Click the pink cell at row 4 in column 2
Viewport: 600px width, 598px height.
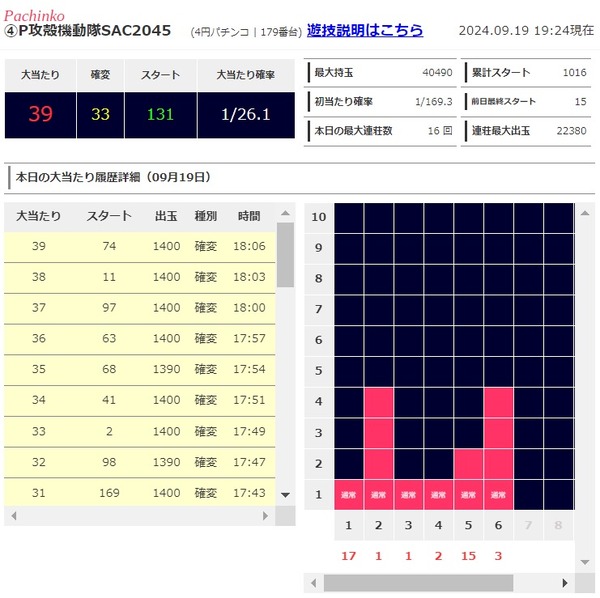(378, 402)
